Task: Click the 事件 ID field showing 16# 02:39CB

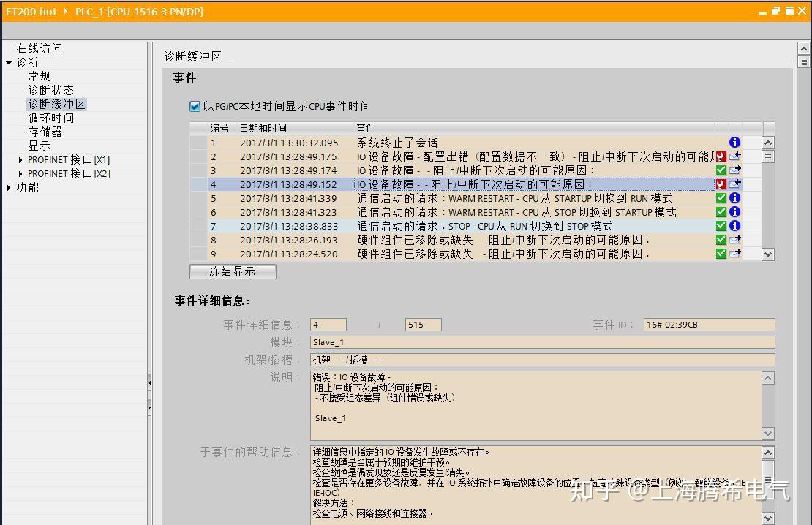Action: pyautogui.click(x=709, y=325)
